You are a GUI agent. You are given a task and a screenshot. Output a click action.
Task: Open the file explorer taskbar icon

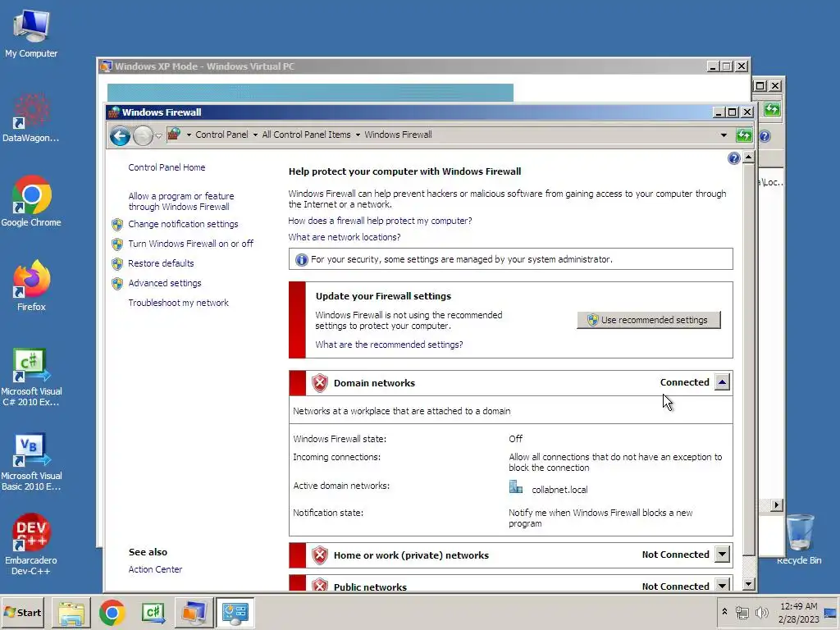71,613
